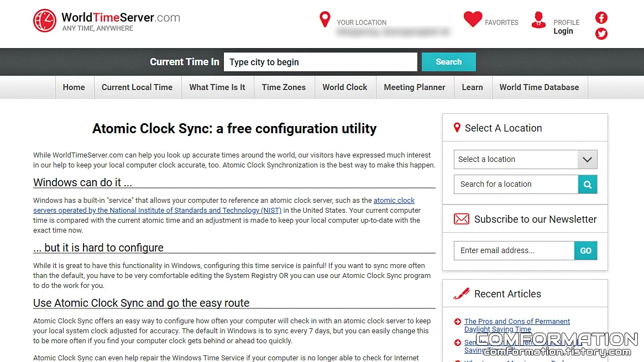Click the envelope icon next to Subscribe to our Newsletter
Image resolution: width=644 pixels, height=362 pixels.
pos(461,219)
